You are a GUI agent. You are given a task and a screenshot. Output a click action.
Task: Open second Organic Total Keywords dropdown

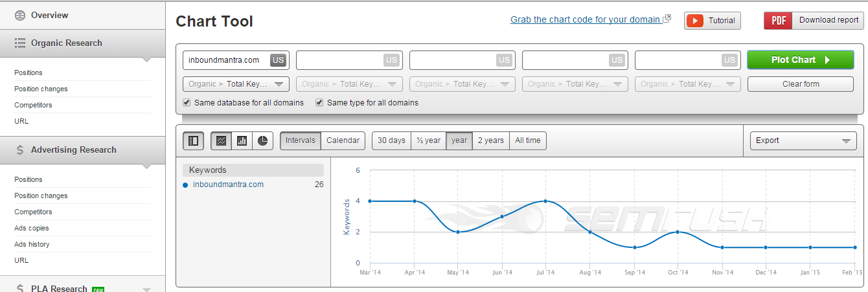coord(349,84)
